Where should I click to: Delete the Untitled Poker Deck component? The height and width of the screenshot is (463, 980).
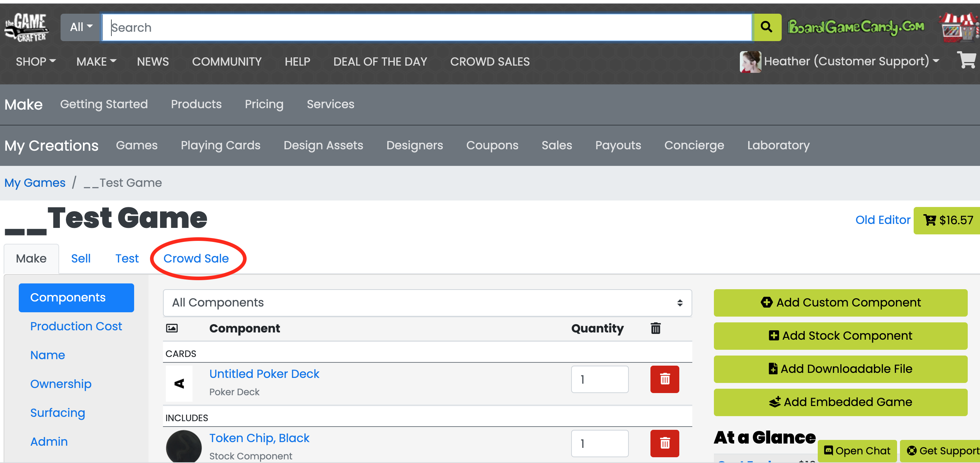pyautogui.click(x=664, y=379)
